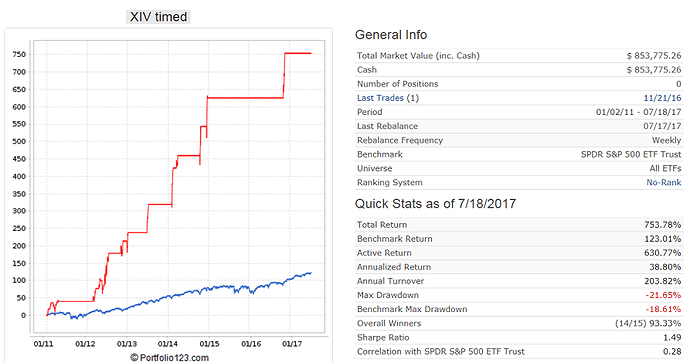This screenshot has width=690, height=363.
Task: Click the Sharpe Ratio row
Action: pyautogui.click(x=519, y=337)
